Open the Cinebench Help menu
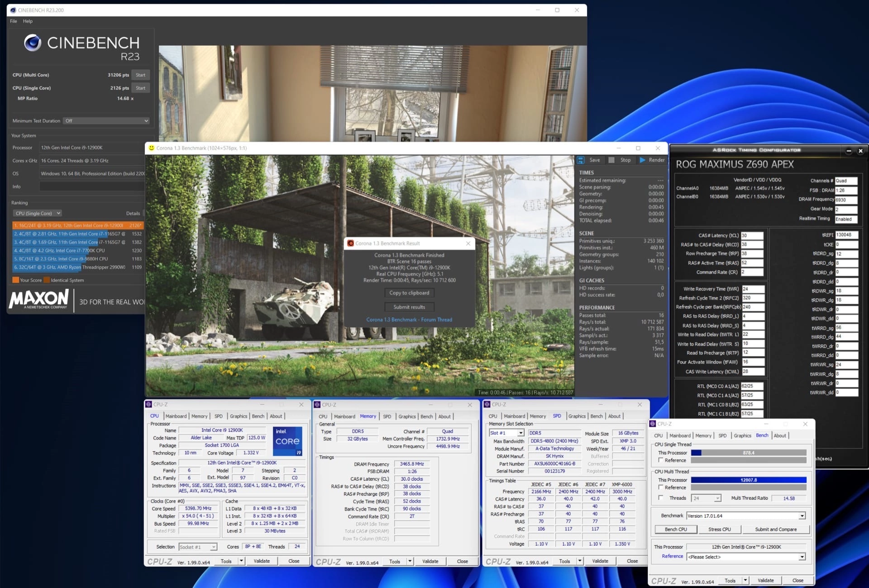869x588 pixels. tap(28, 21)
